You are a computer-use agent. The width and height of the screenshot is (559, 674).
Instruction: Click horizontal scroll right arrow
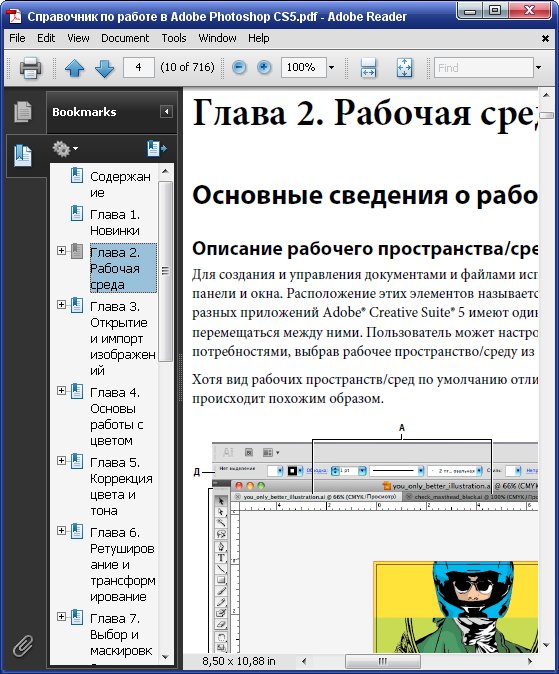[530, 661]
